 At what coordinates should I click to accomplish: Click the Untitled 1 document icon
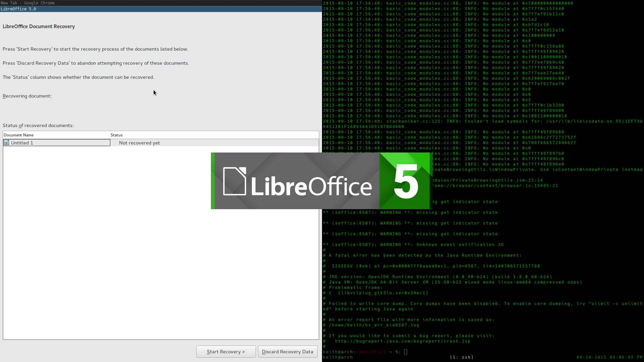[x=6, y=143]
